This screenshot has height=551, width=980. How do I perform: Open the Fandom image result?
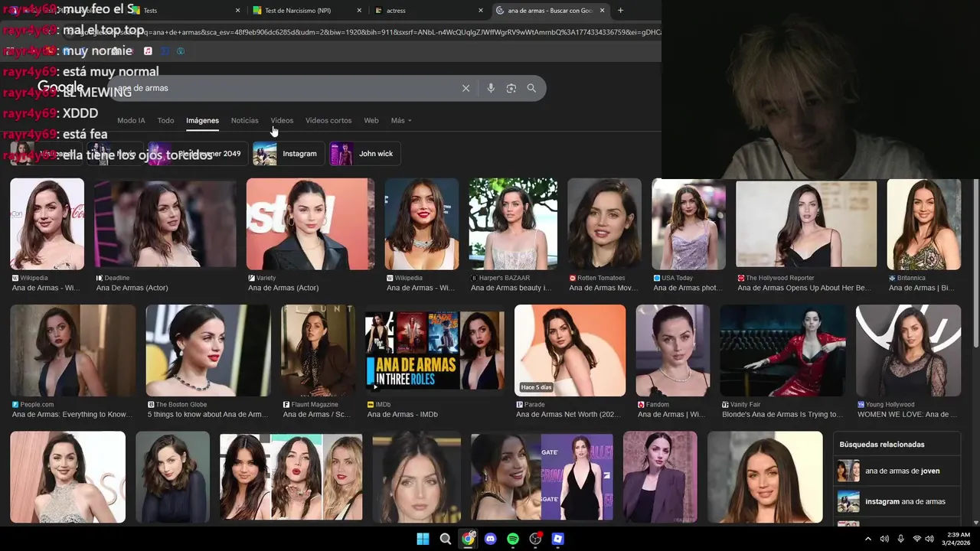pos(672,350)
